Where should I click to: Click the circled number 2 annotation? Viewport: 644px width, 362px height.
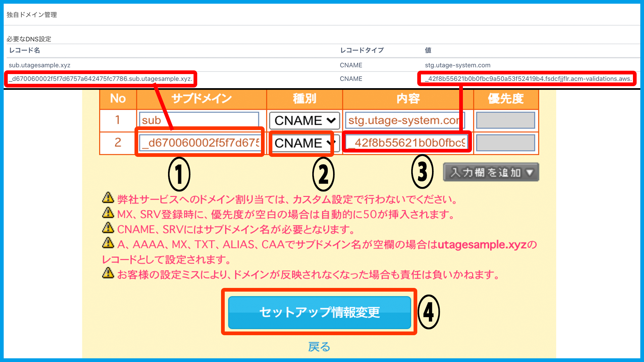323,174
